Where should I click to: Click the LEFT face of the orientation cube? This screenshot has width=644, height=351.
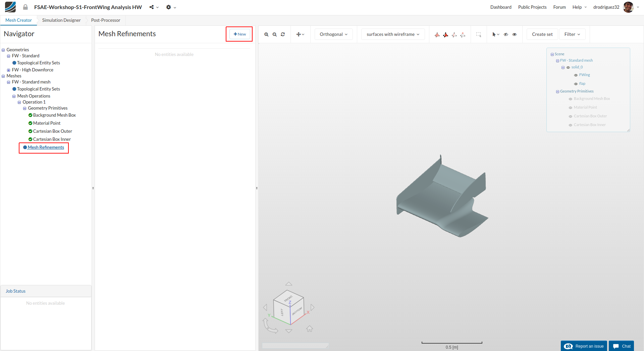[282, 312]
